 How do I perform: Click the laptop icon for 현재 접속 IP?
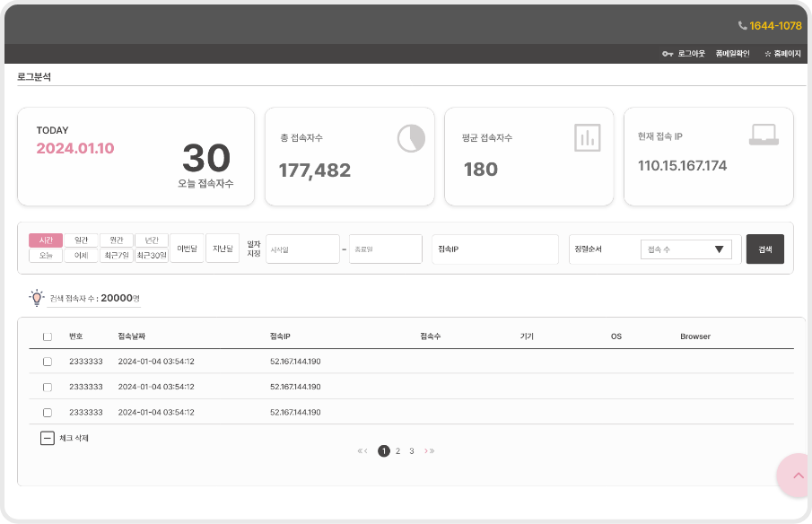[764, 135]
